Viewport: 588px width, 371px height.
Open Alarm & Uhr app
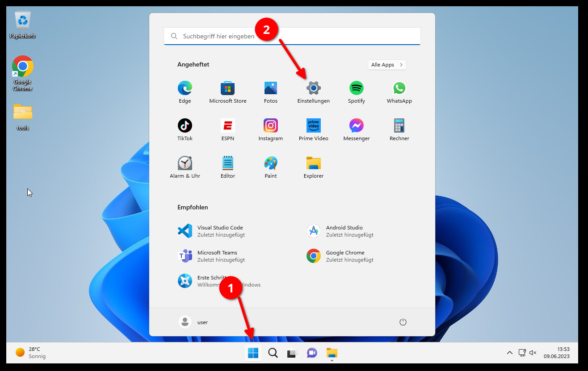(x=185, y=167)
